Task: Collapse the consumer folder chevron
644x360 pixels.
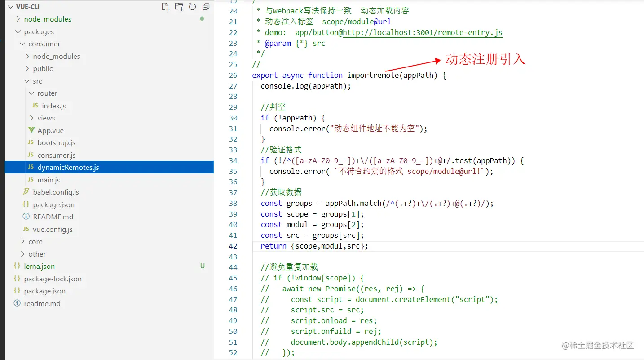Action: 22,44
